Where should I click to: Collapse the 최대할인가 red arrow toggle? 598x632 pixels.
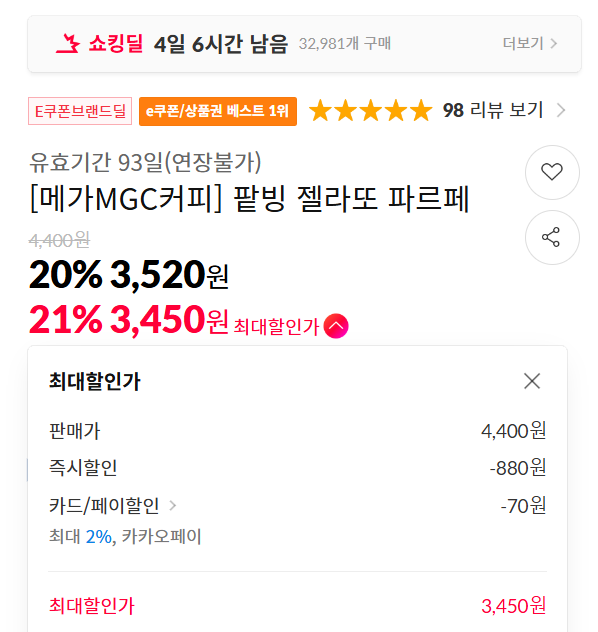point(336,326)
